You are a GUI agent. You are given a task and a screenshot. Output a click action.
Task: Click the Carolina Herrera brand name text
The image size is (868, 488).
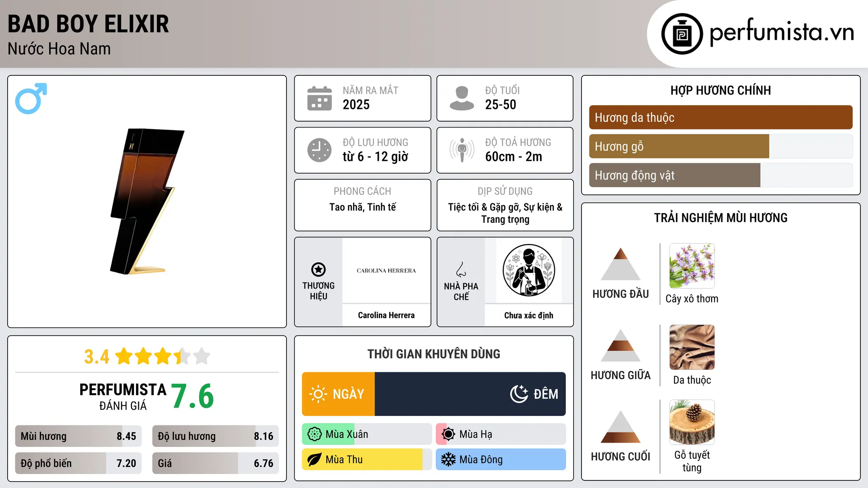point(386,315)
